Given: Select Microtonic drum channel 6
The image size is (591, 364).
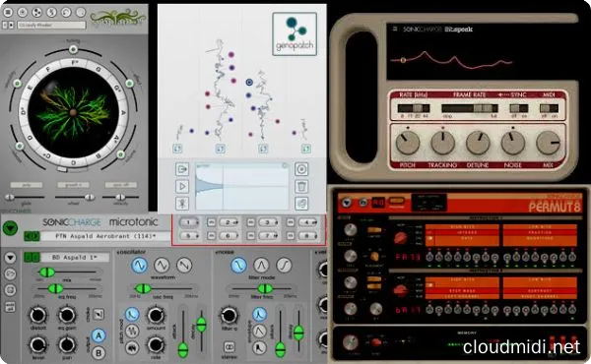Looking at the screenshot, I should pyautogui.click(x=229, y=236).
